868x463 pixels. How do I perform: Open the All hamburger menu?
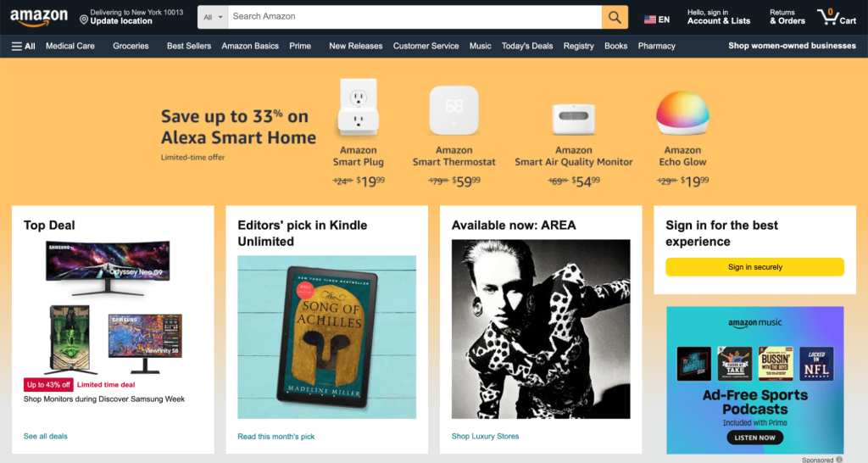(23, 46)
